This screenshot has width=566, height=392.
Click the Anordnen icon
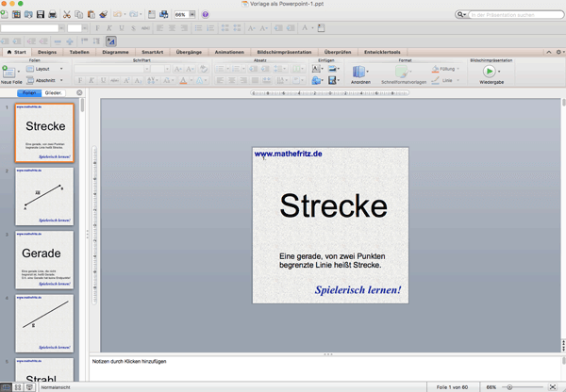[x=358, y=72]
